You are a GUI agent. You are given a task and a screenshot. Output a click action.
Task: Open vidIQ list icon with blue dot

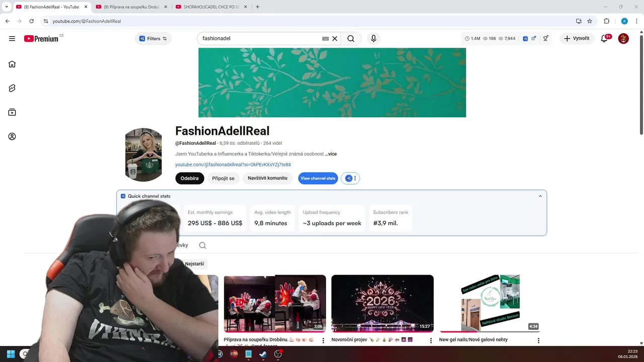click(x=533, y=38)
